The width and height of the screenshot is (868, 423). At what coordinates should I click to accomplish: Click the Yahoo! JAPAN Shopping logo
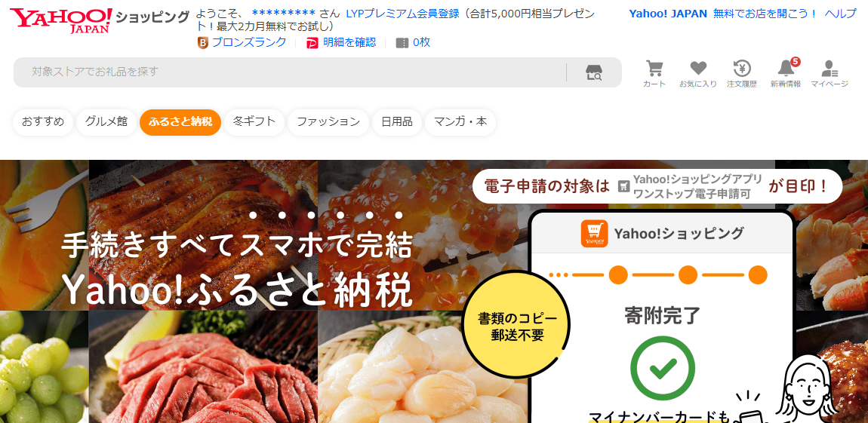(100, 21)
